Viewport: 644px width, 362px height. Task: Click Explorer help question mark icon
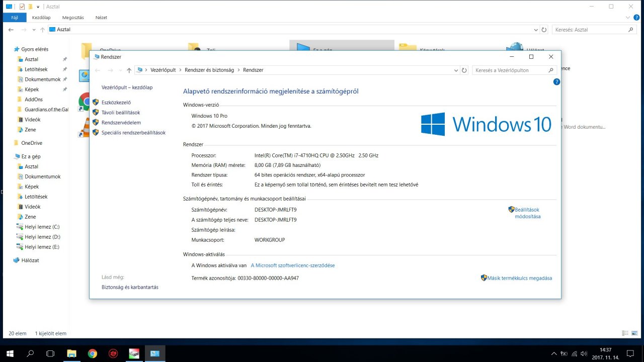[x=636, y=18]
